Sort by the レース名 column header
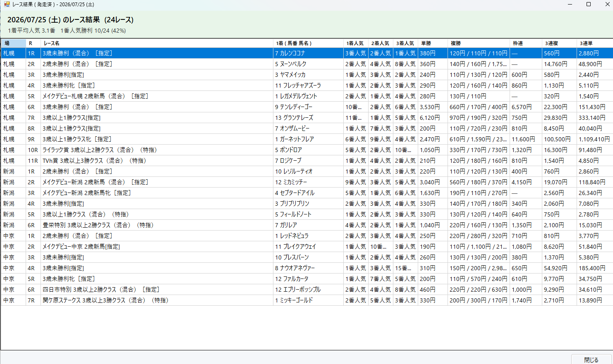 [x=157, y=43]
